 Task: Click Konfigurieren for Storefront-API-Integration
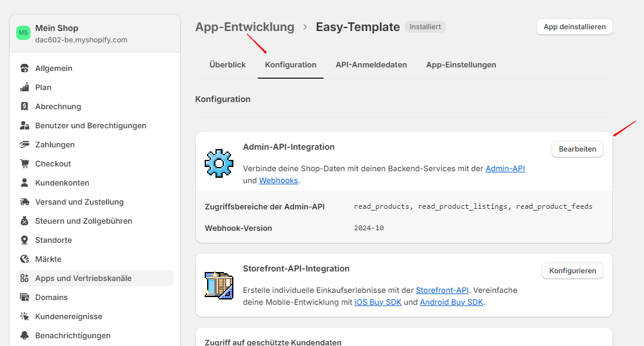[x=572, y=271]
